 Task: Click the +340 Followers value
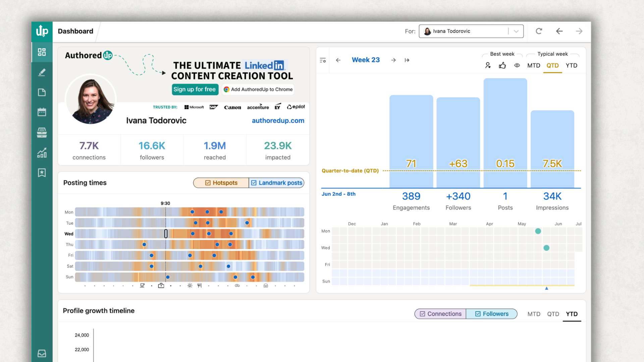pyautogui.click(x=458, y=196)
